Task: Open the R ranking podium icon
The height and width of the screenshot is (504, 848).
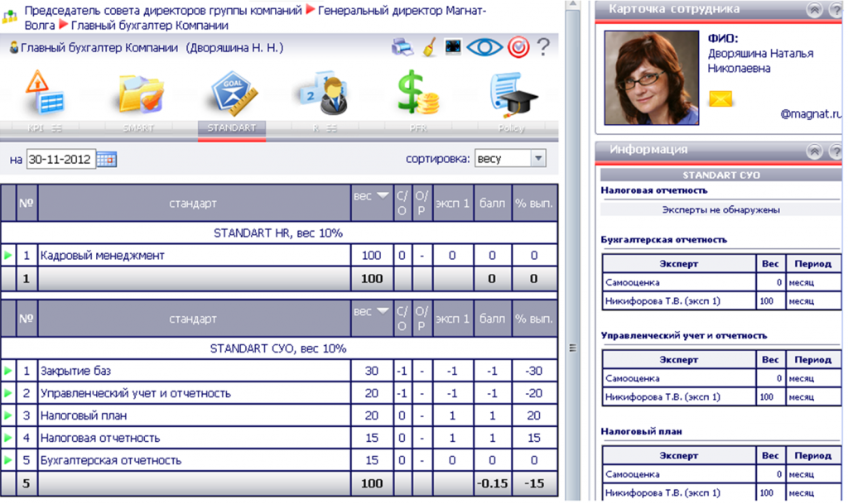Action: tap(325, 93)
